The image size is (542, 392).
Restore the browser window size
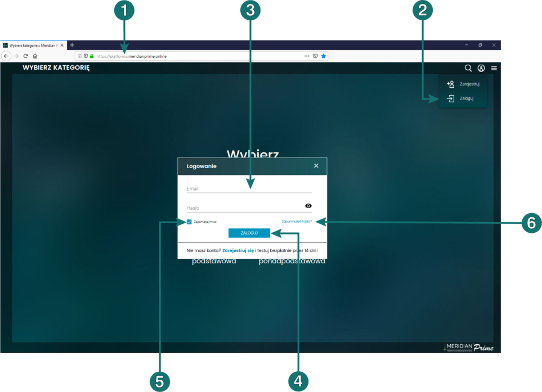(480, 45)
